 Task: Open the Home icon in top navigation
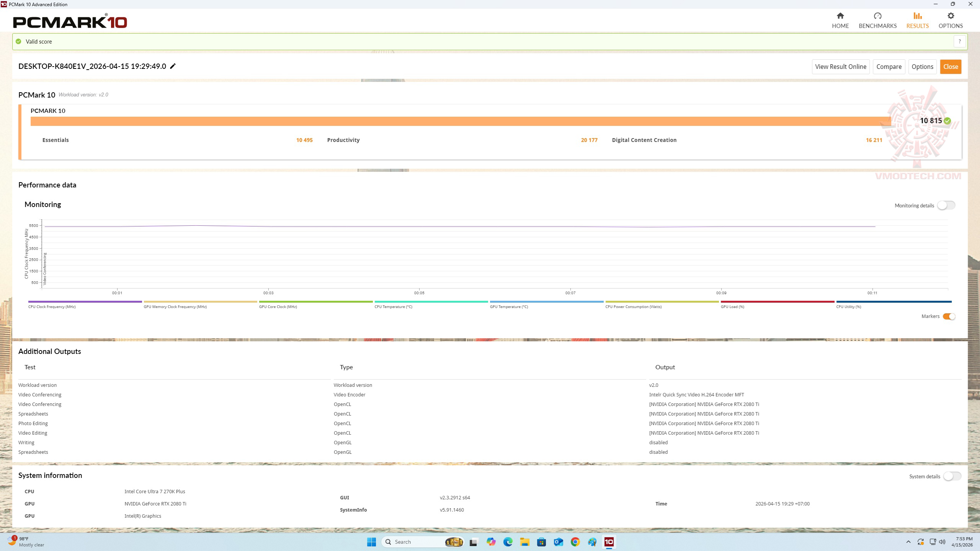tap(840, 16)
